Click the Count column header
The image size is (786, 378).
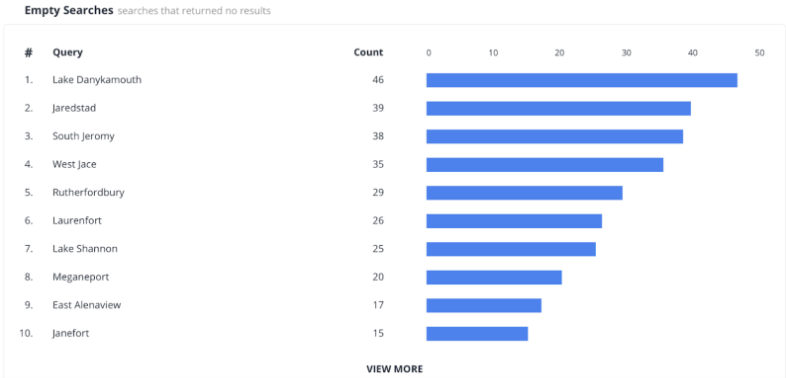[368, 52]
